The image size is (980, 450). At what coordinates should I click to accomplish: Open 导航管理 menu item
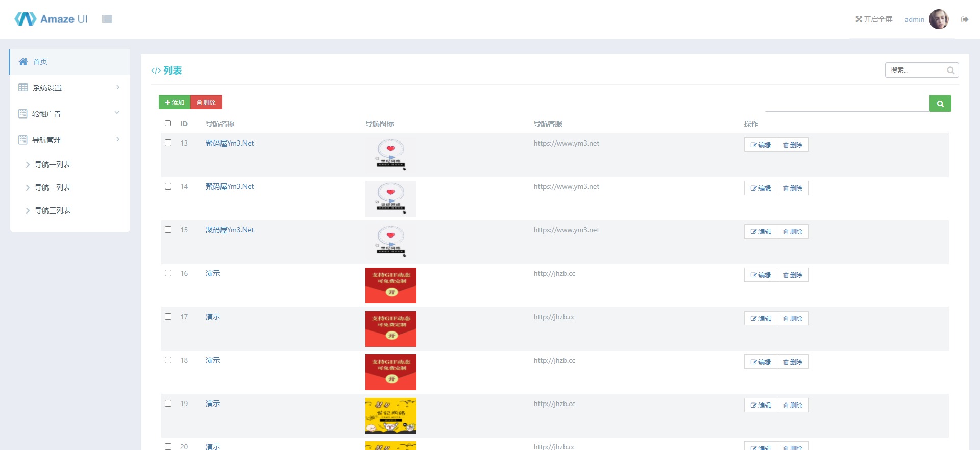pyautogui.click(x=70, y=140)
